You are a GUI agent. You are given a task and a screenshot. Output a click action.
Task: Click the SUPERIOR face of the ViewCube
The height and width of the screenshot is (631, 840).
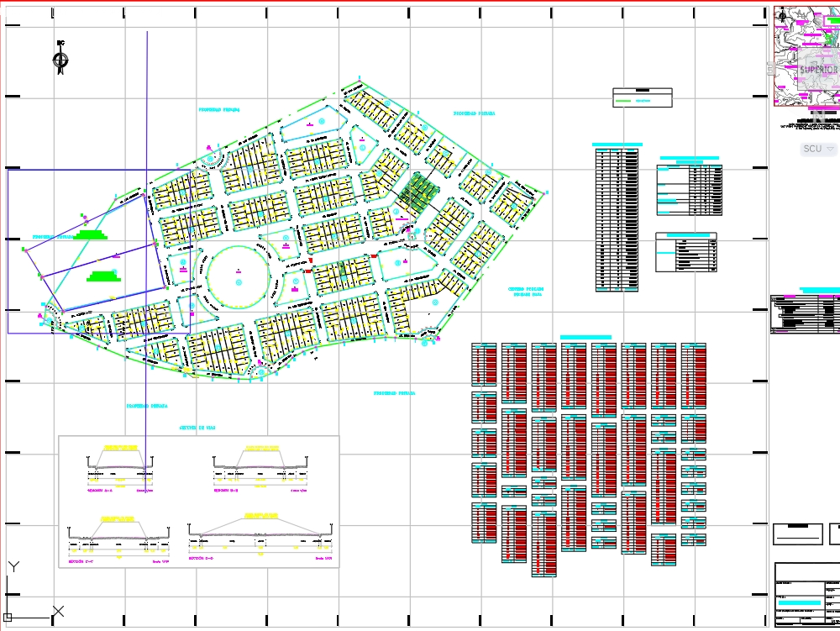pyautogui.click(x=818, y=70)
